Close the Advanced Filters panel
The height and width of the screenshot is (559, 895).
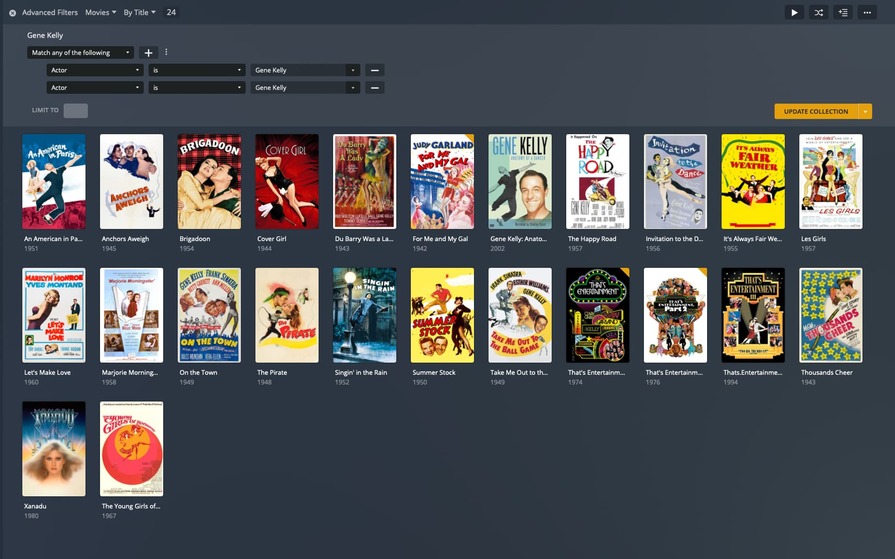point(12,13)
